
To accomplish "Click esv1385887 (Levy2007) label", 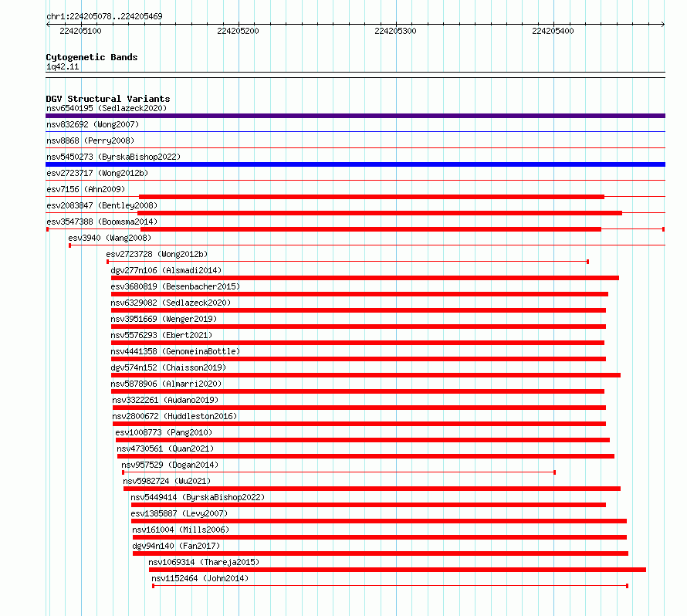I will coord(179,513).
